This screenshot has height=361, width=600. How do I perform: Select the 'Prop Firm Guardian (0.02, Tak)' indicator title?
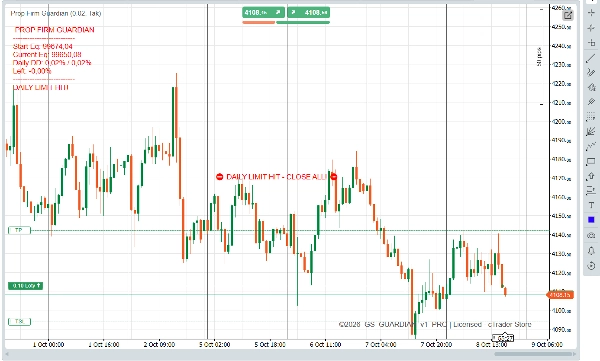tap(56, 13)
